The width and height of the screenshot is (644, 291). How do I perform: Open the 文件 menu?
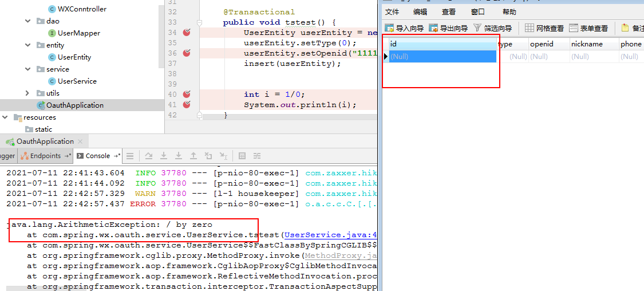click(x=392, y=12)
